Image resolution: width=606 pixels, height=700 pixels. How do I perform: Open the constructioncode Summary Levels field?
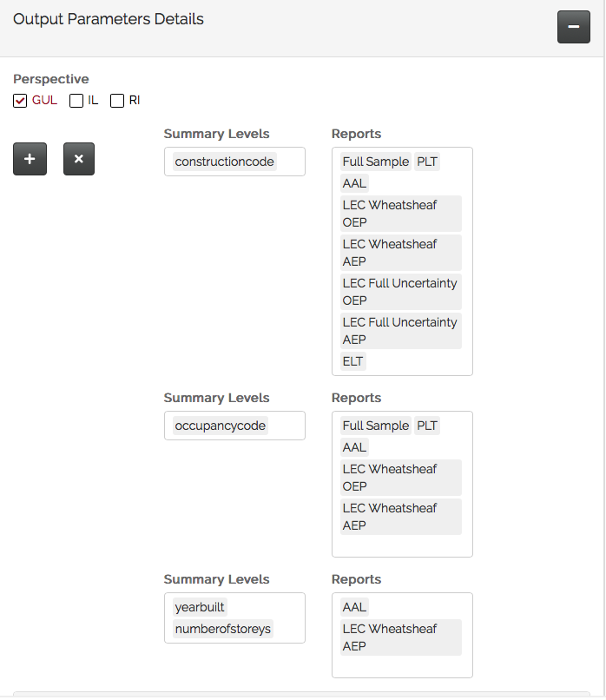click(290, 162)
